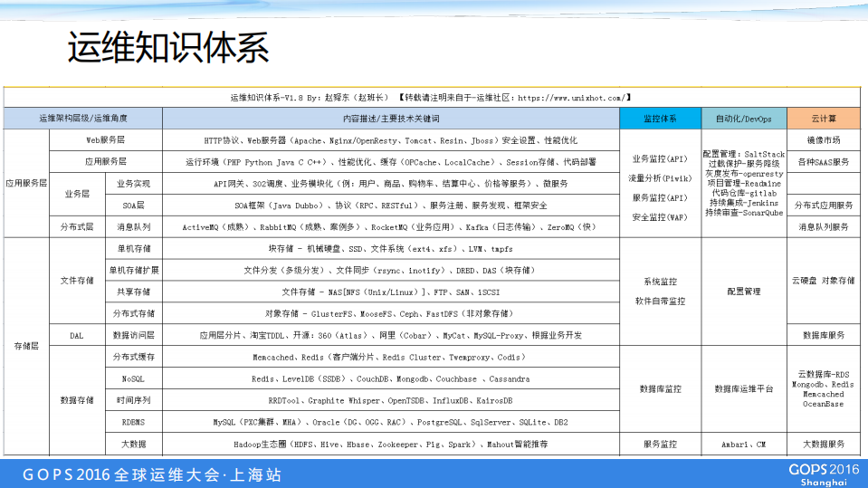Click the 大数据 cell
The height and width of the screenshot is (488, 868).
coord(133,445)
